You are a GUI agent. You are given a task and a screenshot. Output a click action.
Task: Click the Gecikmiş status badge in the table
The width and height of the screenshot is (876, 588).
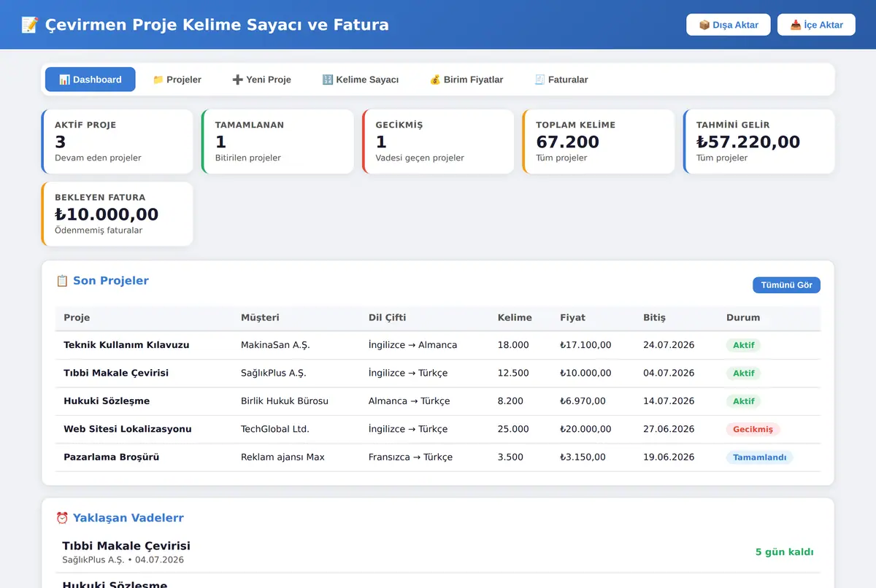click(753, 430)
